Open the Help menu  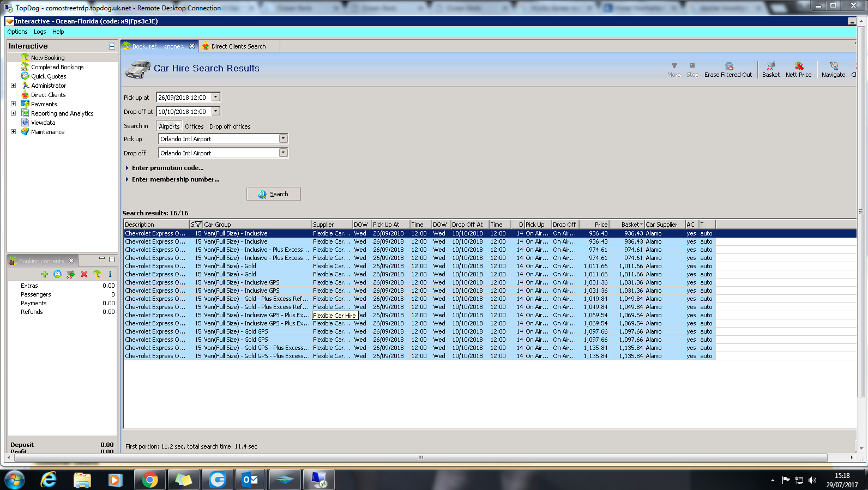coord(58,32)
